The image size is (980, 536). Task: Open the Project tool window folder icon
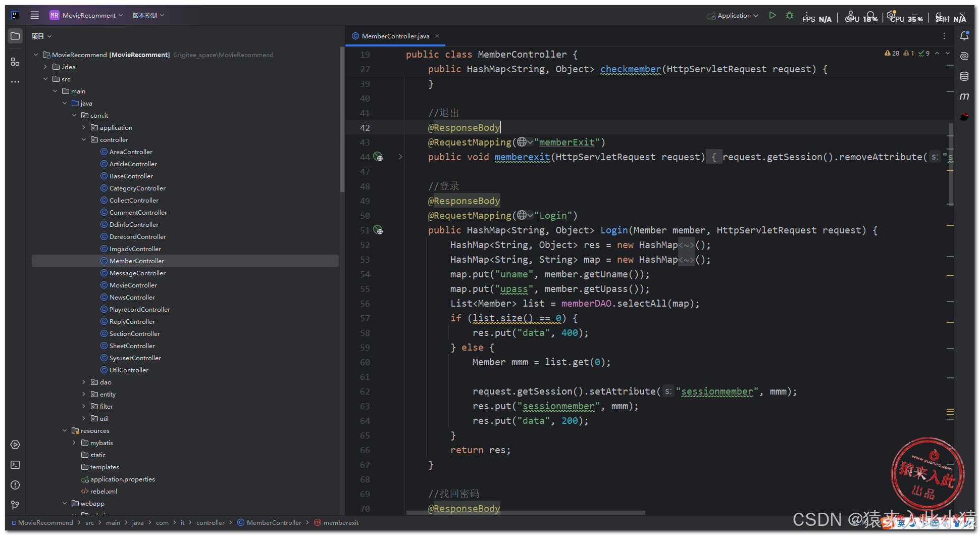point(15,36)
